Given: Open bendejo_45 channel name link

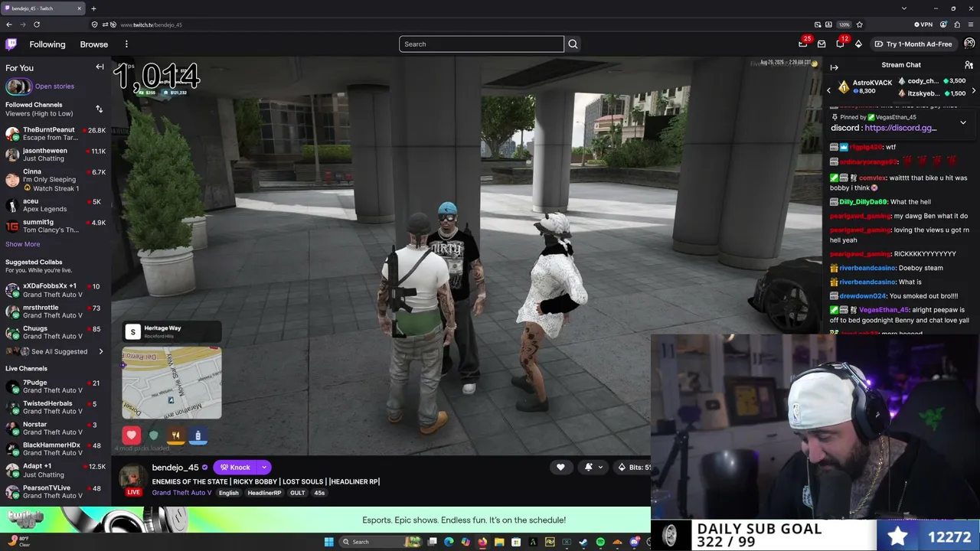Looking at the screenshot, I should coord(175,468).
